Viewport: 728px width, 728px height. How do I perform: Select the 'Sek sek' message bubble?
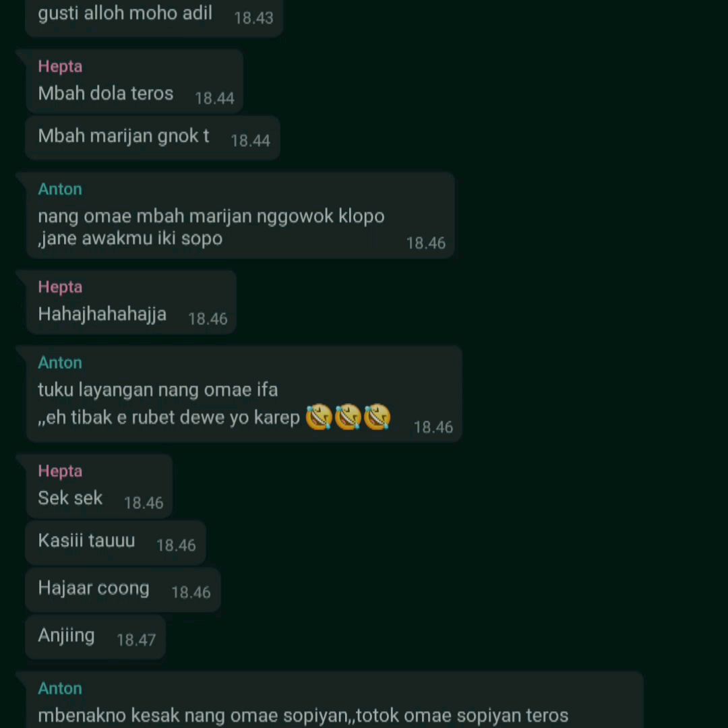[99, 486]
